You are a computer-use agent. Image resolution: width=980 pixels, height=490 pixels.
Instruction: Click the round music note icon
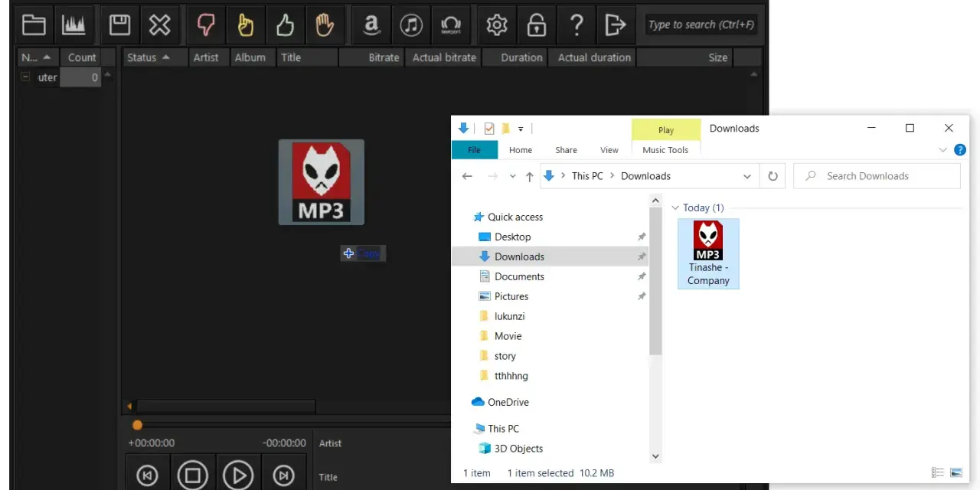[x=411, y=25]
